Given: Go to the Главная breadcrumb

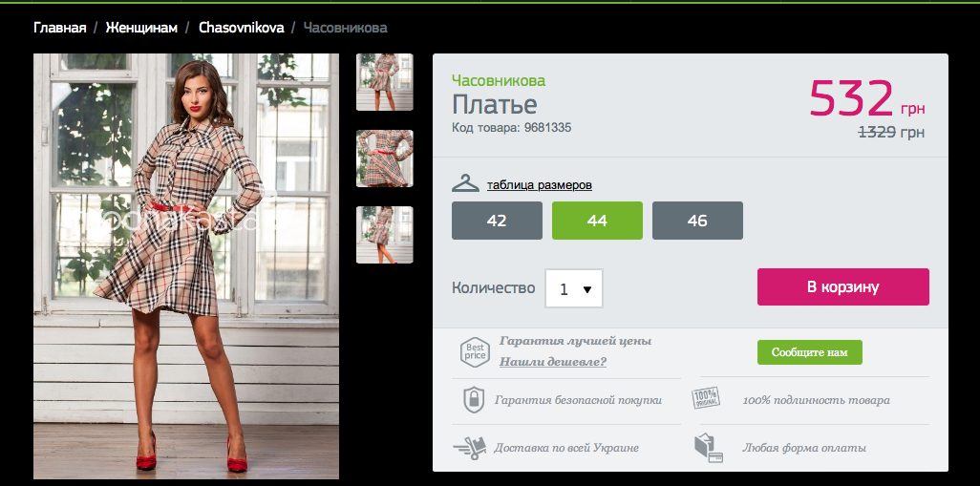Looking at the screenshot, I should click(x=60, y=28).
